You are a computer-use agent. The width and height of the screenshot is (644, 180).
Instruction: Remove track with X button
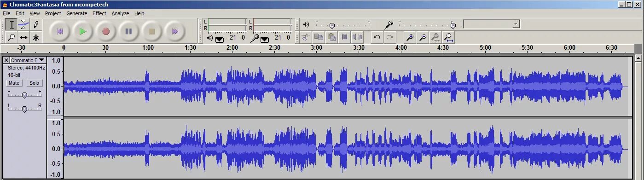pos(6,60)
